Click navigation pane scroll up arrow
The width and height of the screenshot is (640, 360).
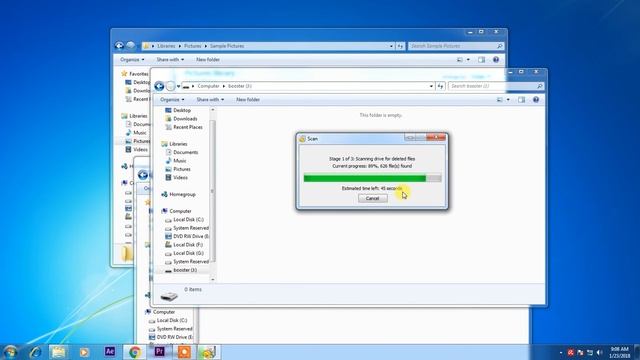[212, 110]
